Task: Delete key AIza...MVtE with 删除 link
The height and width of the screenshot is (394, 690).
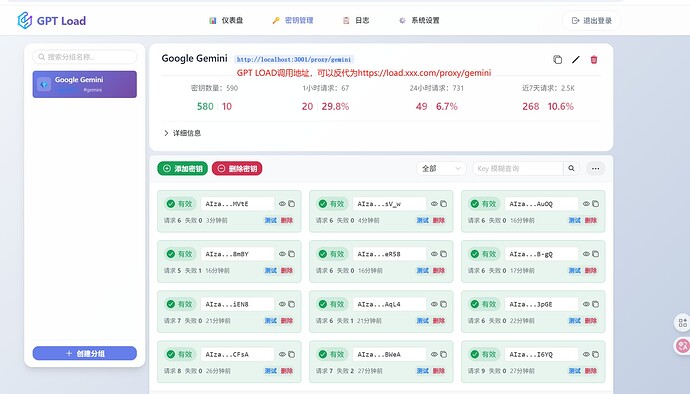Action: coord(287,220)
